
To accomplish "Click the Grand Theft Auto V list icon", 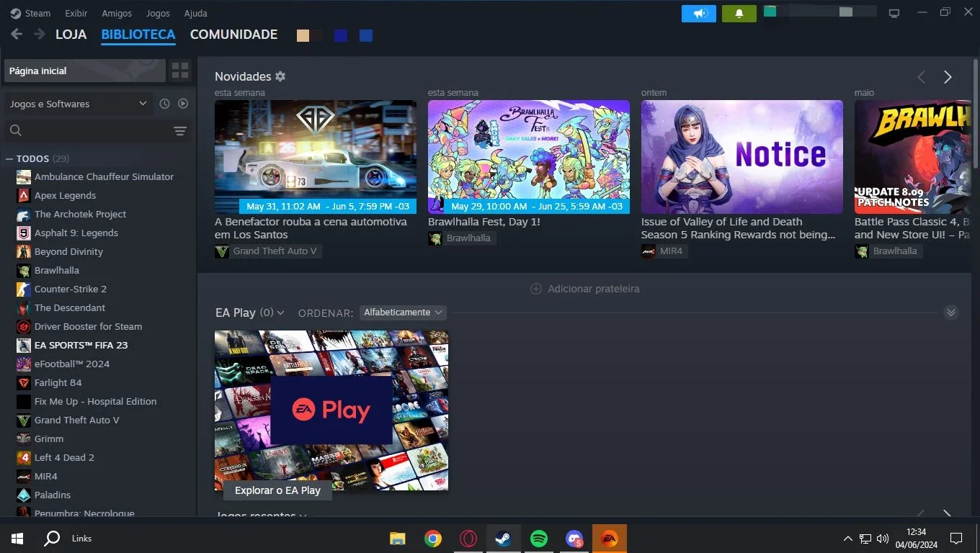I will (x=24, y=420).
